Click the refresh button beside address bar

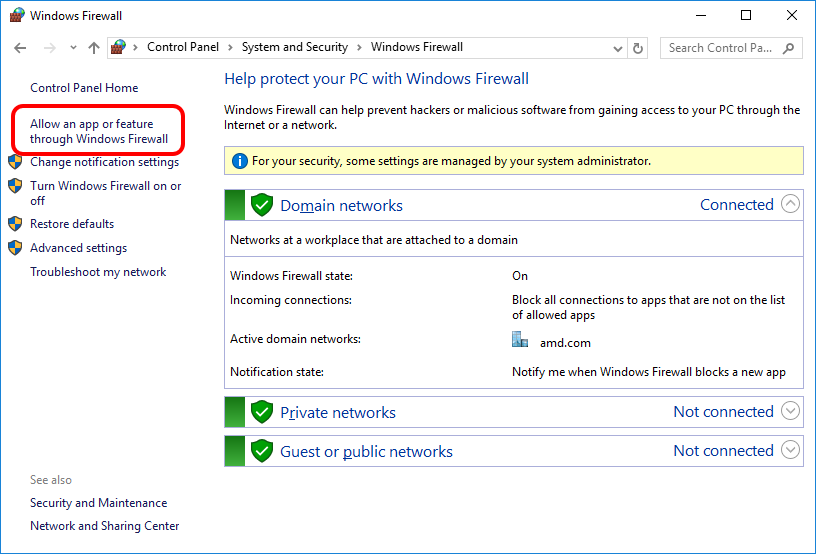pyautogui.click(x=641, y=48)
